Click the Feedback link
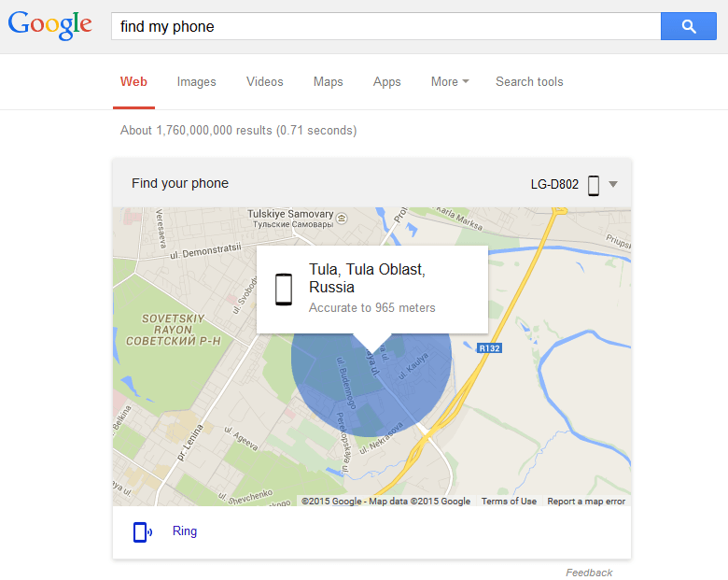Image resolution: width=728 pixels, height=580 pixels. tap(589, 573)
